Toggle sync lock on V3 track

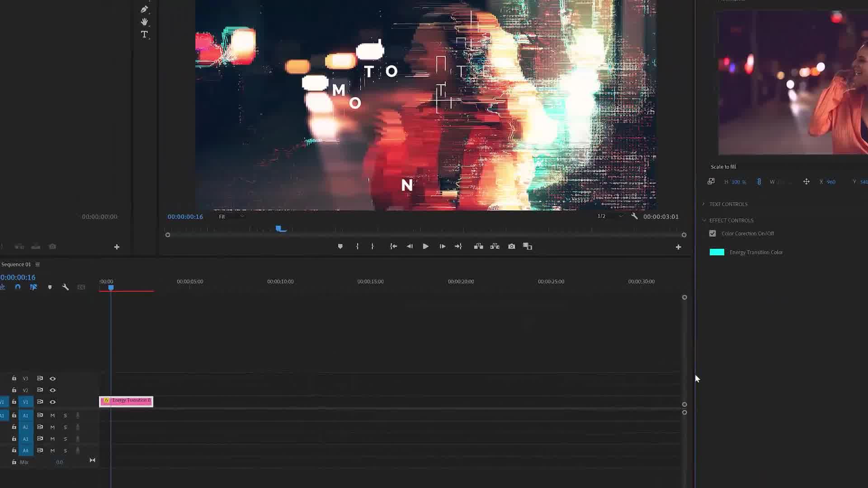coord(40,378)
